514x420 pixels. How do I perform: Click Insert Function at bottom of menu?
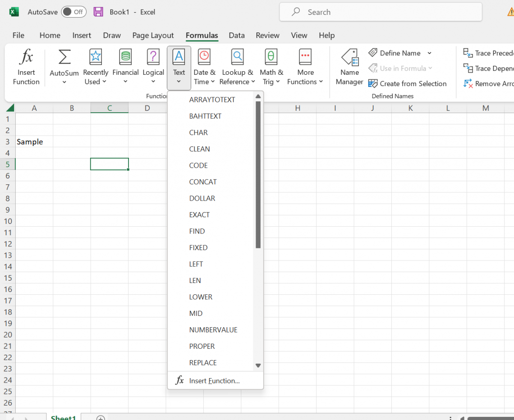coord(214,381)
